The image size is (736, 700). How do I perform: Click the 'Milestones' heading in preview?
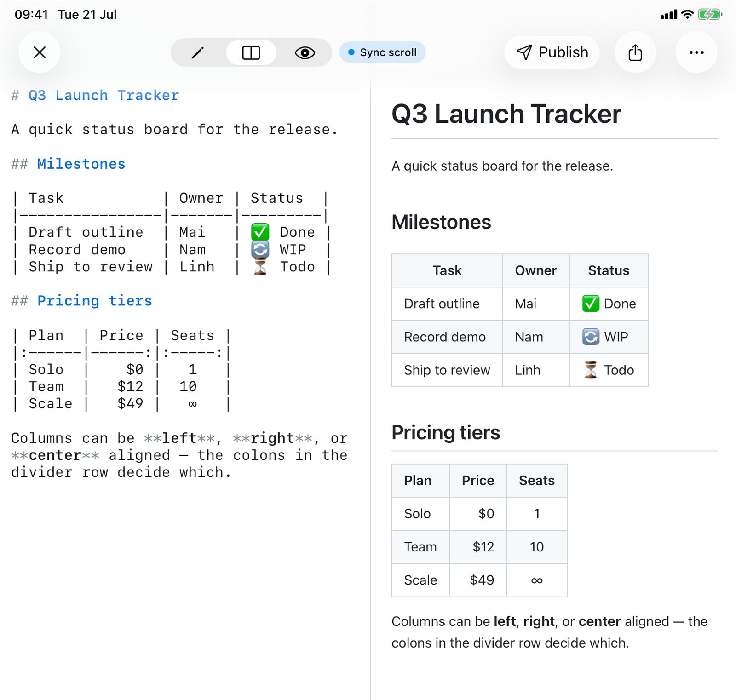[441, 222]
